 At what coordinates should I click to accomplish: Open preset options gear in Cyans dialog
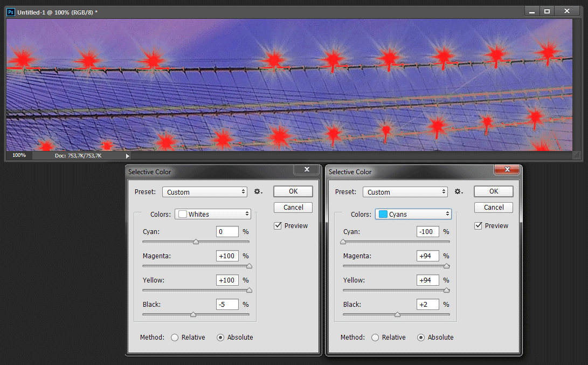(x=459, y=192)
